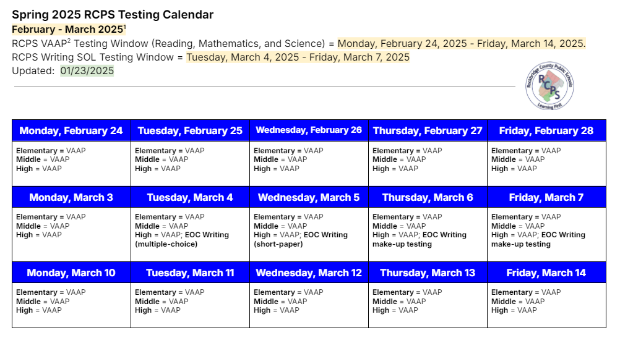Select the Thursday, March 13 header
This screenshot has height=364, width=620.
[x=428, y=273]
